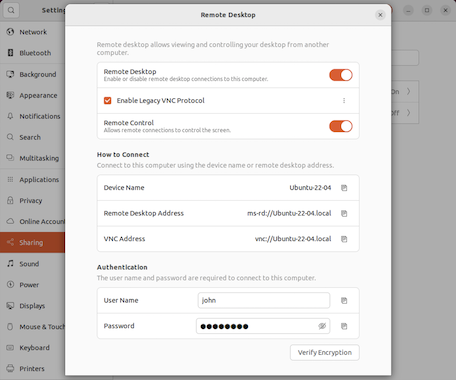Open Bluetooth settings in sidebar

point(33,53)
